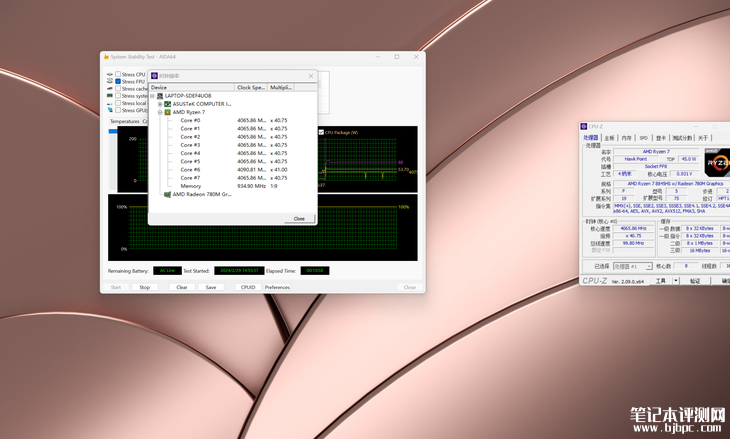730x439 pixels.
Task: Select the 处理器 tab in CPU-Z
Action: point(591,138)
